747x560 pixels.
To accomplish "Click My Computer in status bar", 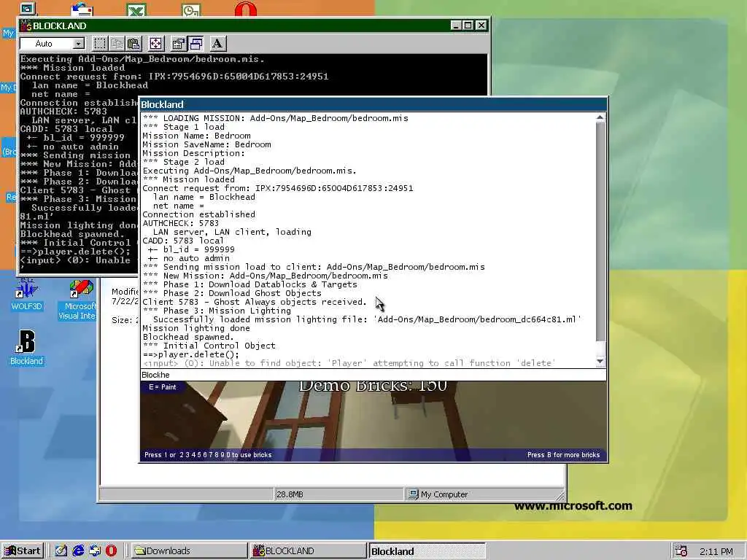I will [438, 494].
